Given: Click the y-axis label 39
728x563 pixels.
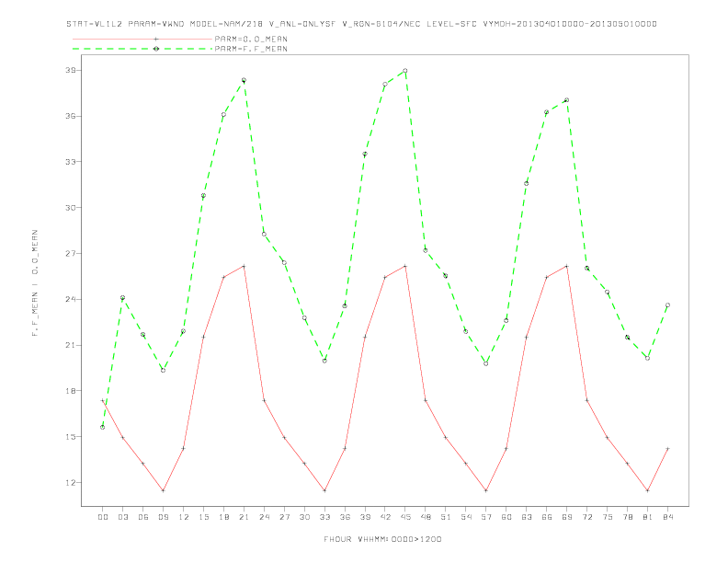Looking at the screenshot, I should point(71,70).
